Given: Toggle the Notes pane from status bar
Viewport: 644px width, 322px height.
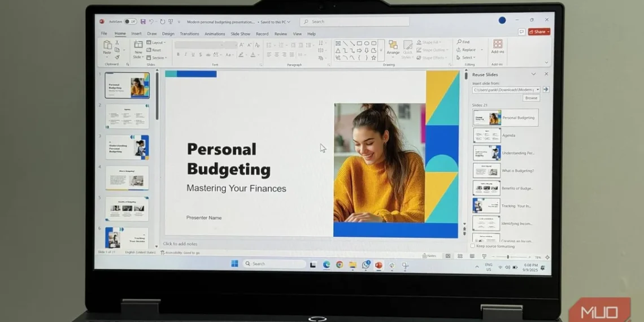Looking at the screenshot, I should 429,256.
